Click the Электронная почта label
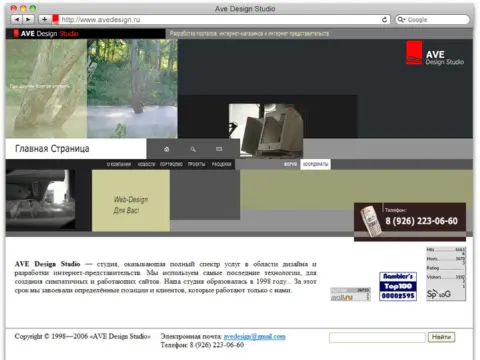Image resolution: width=480 pixels, height=360 pixels. point(191,336)
